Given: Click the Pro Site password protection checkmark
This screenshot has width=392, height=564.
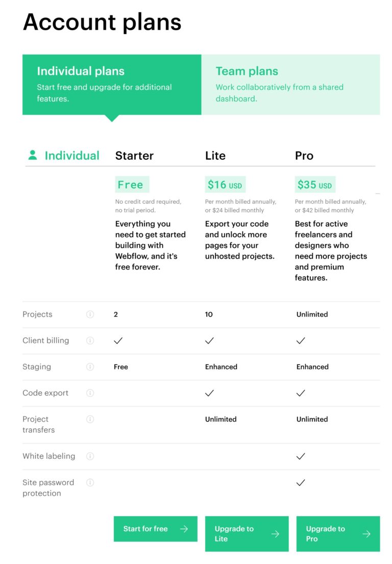Looking at the screenshot, I should click(x=301, y=482).
